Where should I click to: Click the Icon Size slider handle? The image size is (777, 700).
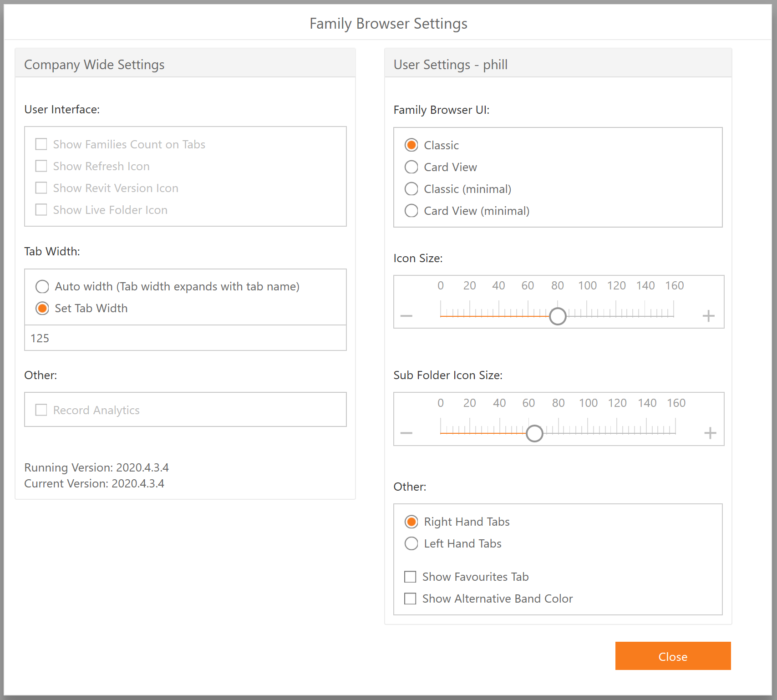(x=558, y=316)
